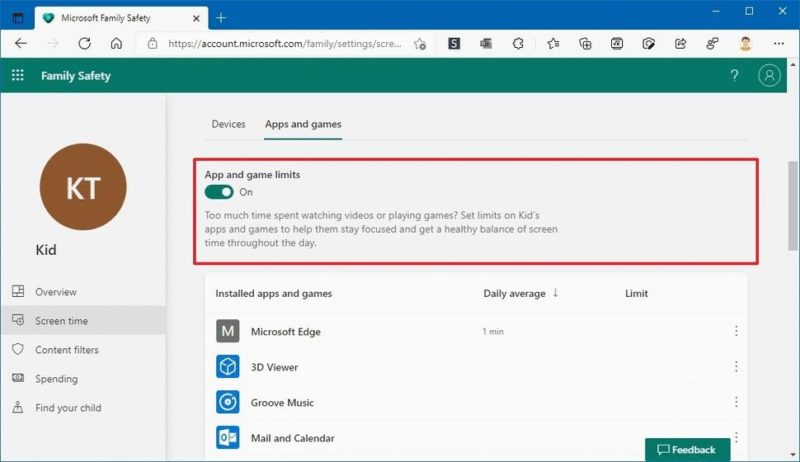The width and height of the screenshot is (800, 462).
Task: Open Content filters in sidebar
Action: pyautogui.click(x=66, y=350)
